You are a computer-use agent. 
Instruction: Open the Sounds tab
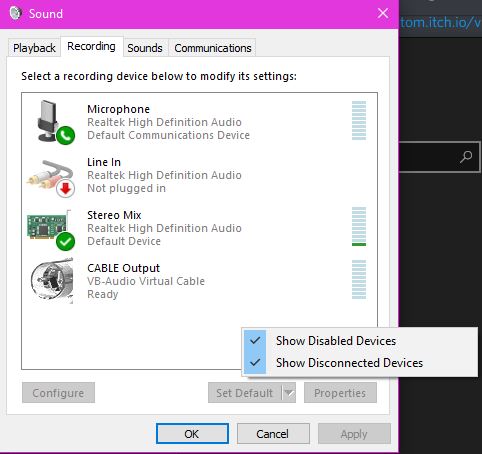pos(145,48)
